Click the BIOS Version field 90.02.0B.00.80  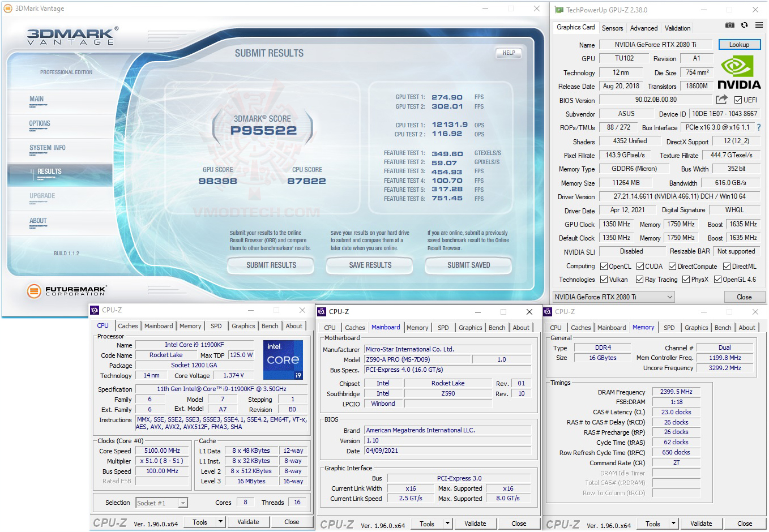656,100
